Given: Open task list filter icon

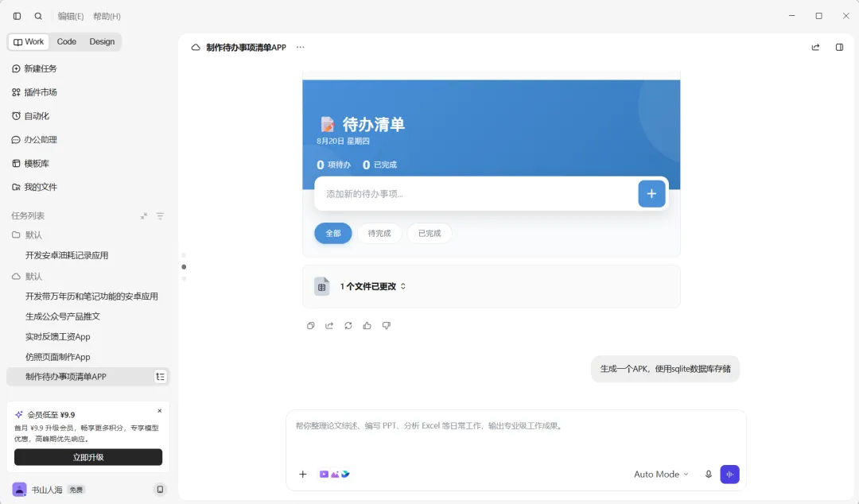Looking at the screenshot, I should click(160, 216).
